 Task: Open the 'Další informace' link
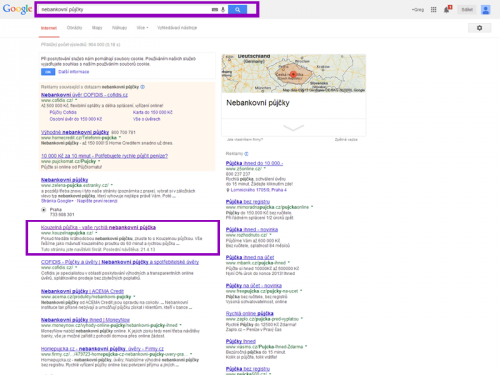(x=74, y=72)
